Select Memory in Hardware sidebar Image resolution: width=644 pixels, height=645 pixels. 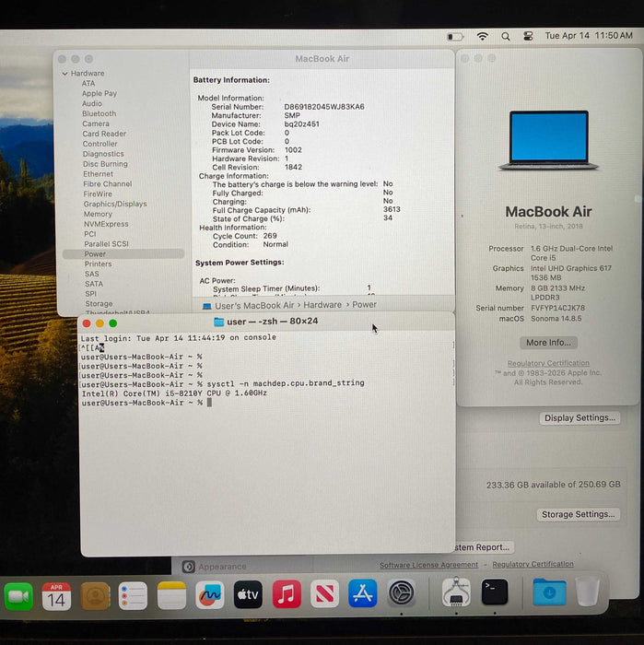coord(98,214)
